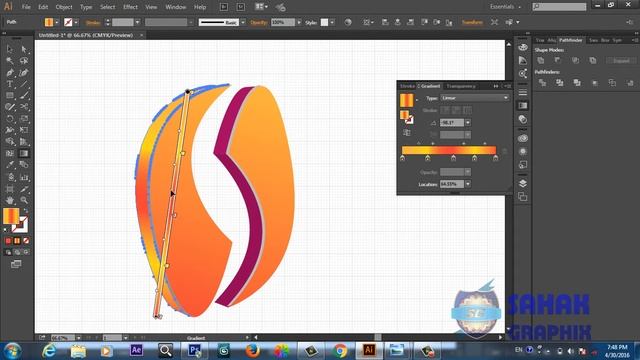Click the Exclude shape mode icon
The image size is (640, 360).
click(593, 60)
